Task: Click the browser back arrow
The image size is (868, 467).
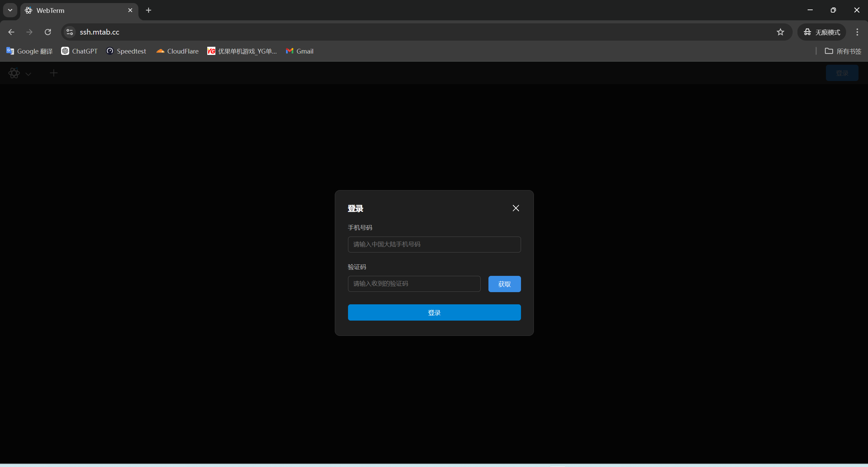Action: (x=11, y=32)
